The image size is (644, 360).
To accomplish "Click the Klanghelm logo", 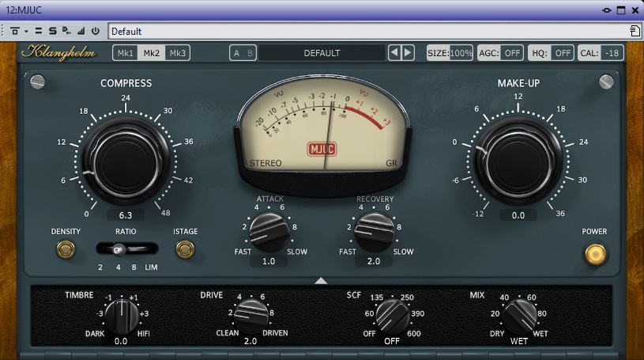I will [x=58, y=52].
